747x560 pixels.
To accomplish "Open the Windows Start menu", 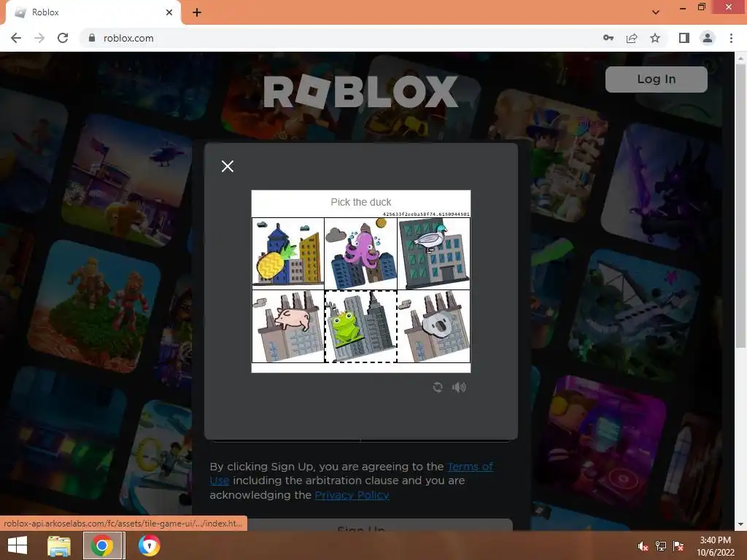I will [x=18, y=545].
